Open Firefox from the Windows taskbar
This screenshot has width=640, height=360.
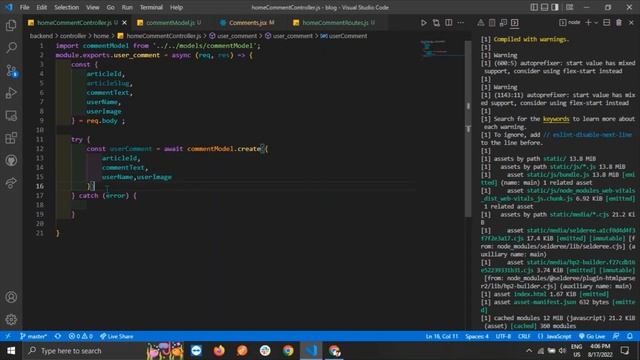coord(219,351)
